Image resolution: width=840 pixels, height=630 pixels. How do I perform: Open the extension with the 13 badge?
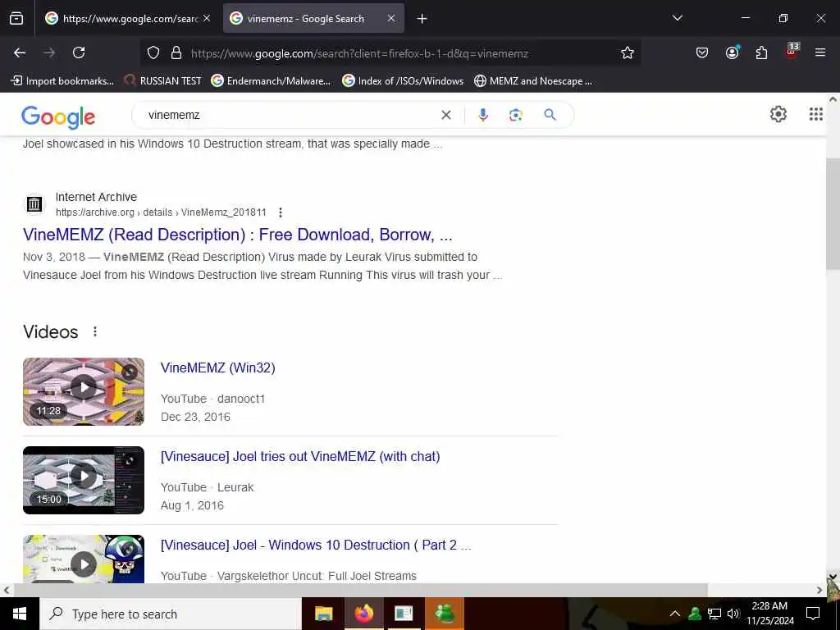pyautogui.click(x=792, y=52)
